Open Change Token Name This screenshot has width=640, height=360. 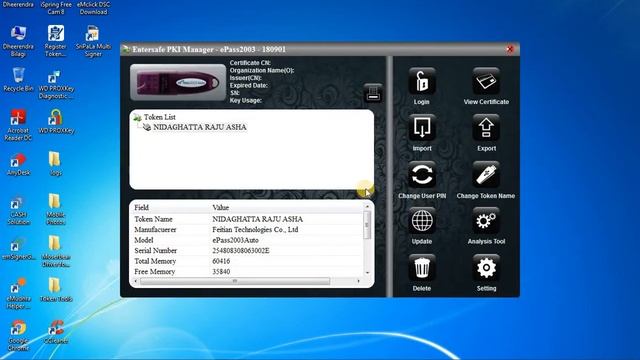pos(486,175)
